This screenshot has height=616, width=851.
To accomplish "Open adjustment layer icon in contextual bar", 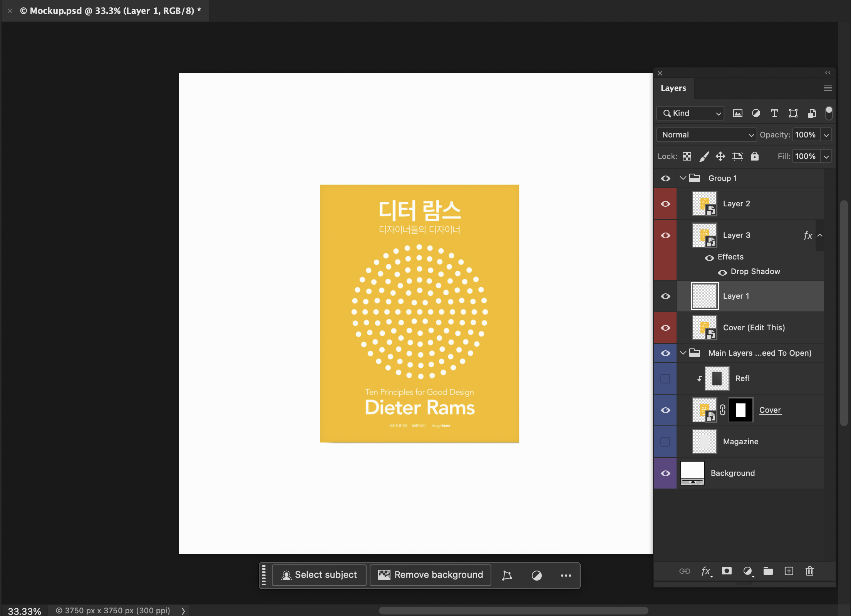I will (x=536, y=575).
